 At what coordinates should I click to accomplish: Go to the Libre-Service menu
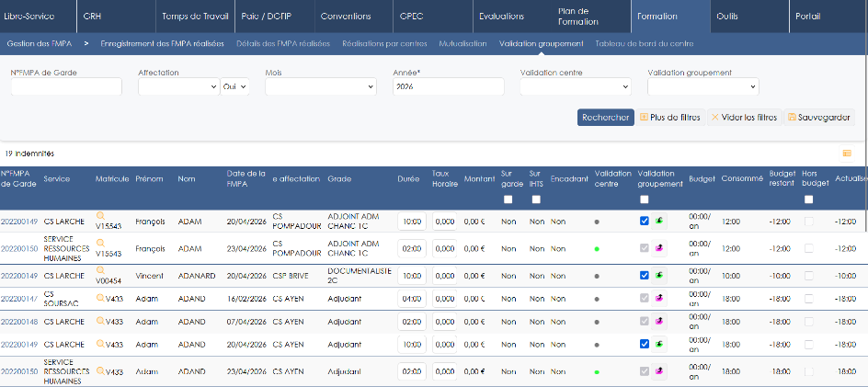click(29, 16)
